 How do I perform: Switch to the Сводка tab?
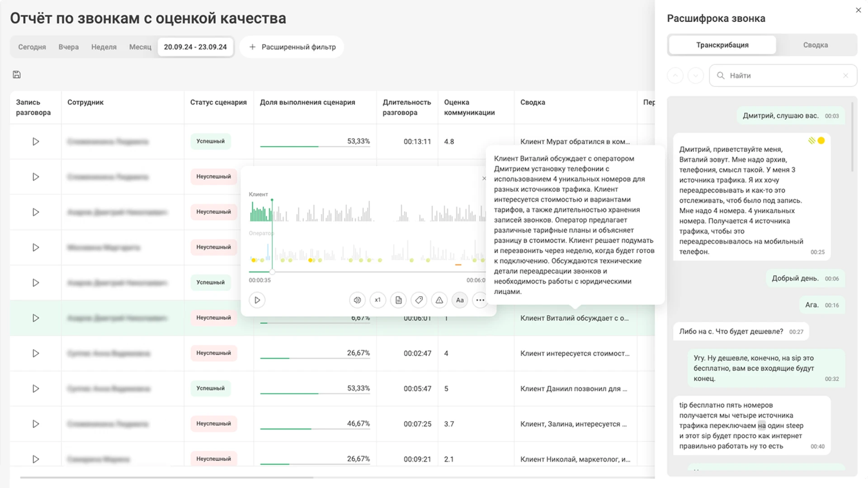(x=815, y=45)
